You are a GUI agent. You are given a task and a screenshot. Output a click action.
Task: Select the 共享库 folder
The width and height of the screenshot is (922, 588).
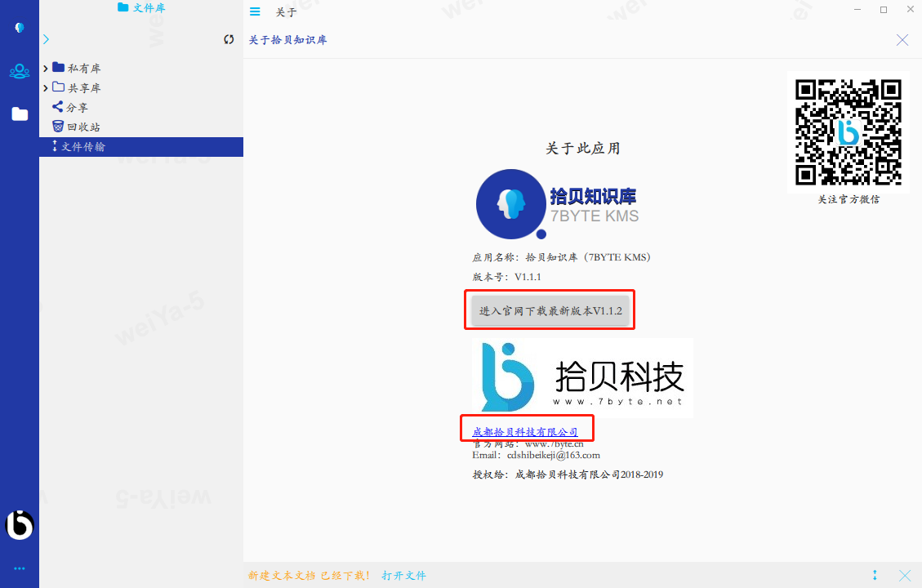pyautogui.click(x=77, y=87)
